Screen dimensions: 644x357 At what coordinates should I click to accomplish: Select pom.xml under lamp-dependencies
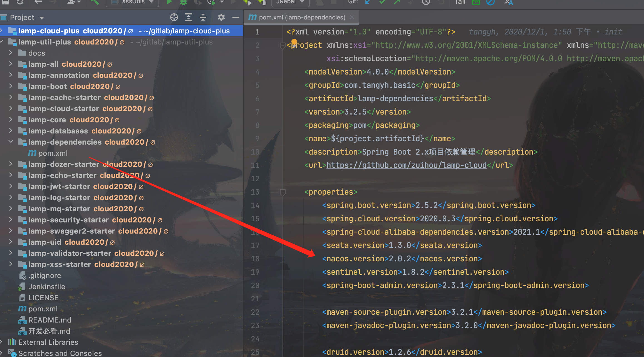coord(53,153)
